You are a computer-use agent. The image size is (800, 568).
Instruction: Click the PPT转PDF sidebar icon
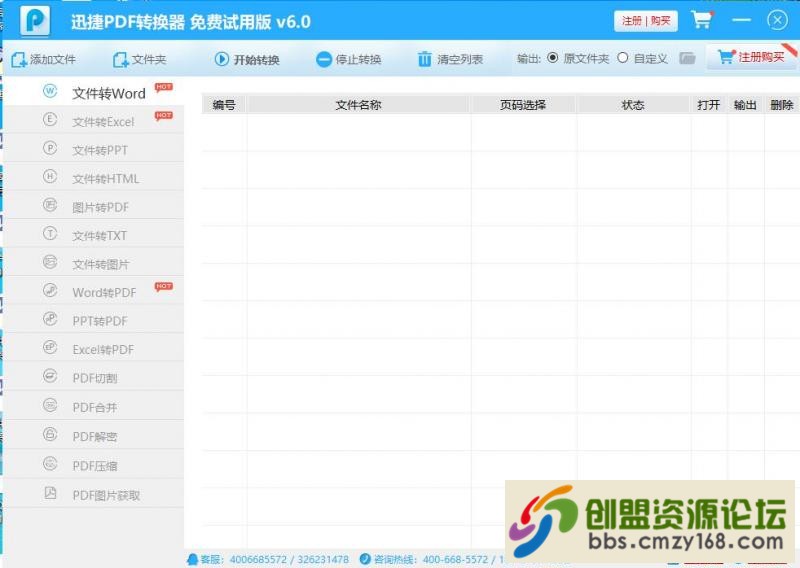tap(50, 319)
